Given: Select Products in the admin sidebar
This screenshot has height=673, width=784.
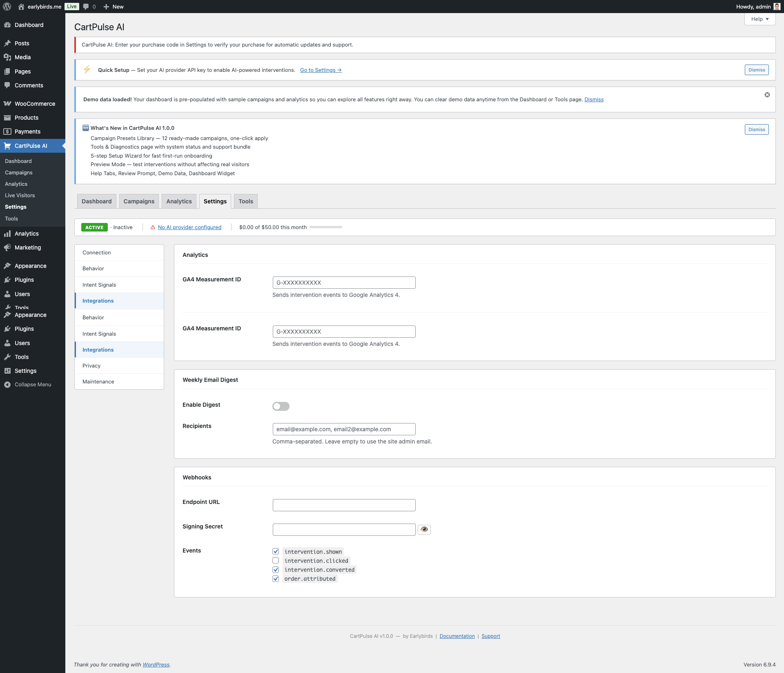Looking at the screenshot, I should coord(27,118).
